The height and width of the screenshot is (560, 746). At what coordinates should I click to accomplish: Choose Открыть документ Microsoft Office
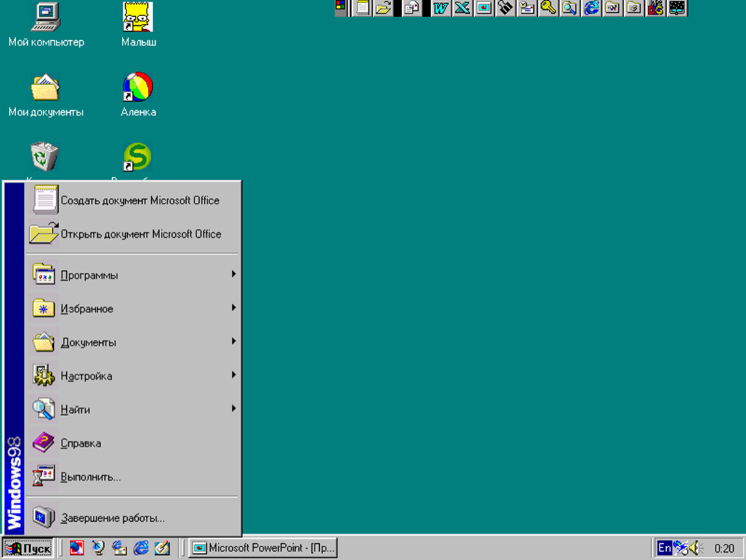(x=133, y=234)
